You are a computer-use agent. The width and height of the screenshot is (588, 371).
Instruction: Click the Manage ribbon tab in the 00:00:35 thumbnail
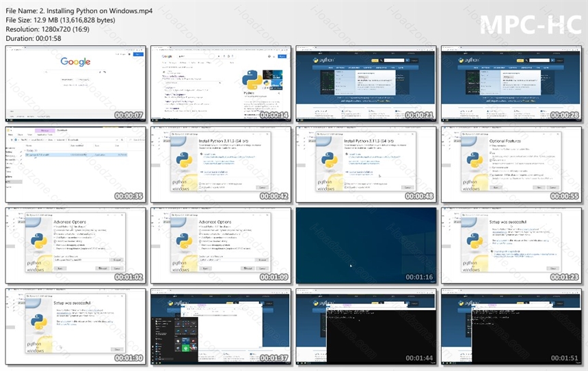44,130
